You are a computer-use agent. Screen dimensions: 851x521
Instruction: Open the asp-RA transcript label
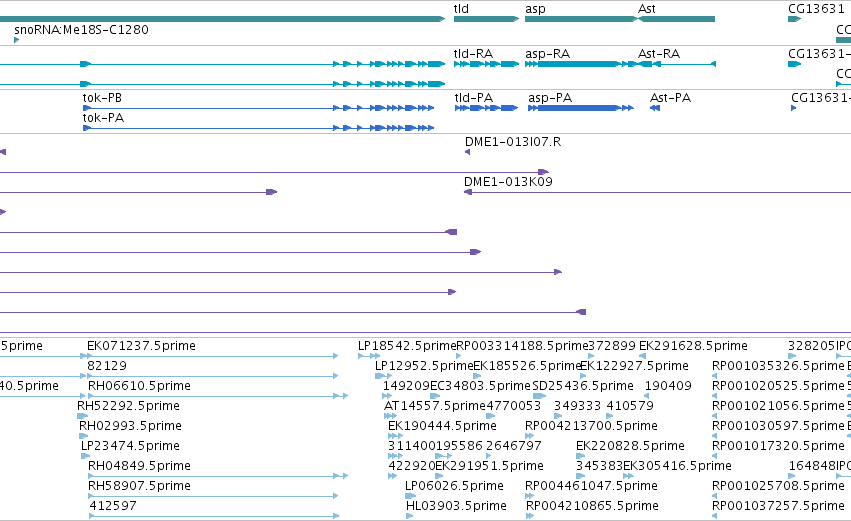click(x=548, y=54)
